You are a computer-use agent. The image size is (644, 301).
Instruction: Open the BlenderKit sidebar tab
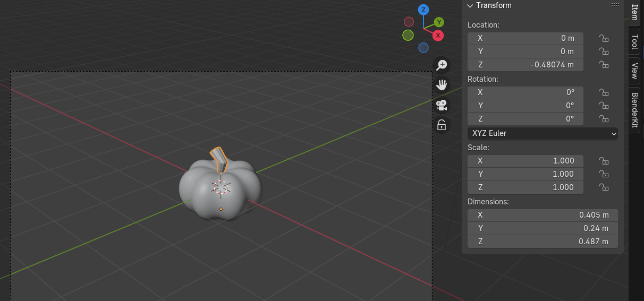tap(634, 110)
